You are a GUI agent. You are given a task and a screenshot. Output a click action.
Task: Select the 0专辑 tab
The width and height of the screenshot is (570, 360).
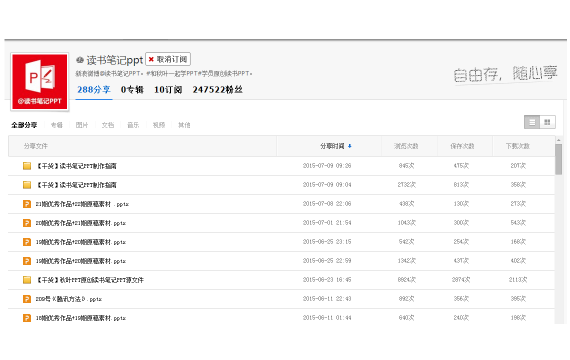tap(132, 89)
